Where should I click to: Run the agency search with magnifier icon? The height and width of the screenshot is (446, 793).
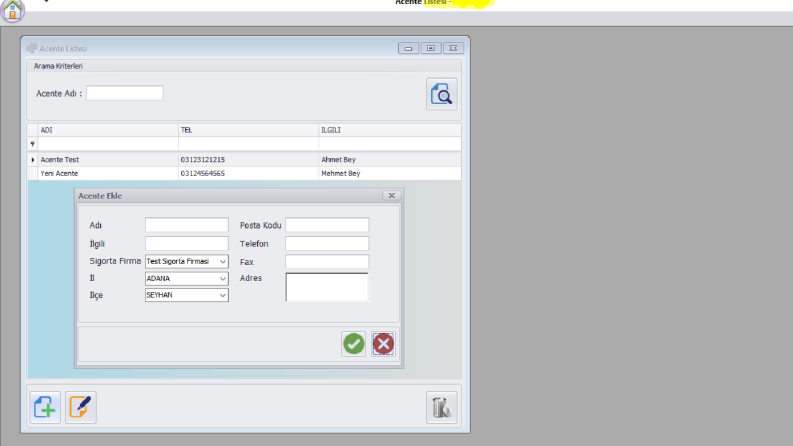coord(442,94)
